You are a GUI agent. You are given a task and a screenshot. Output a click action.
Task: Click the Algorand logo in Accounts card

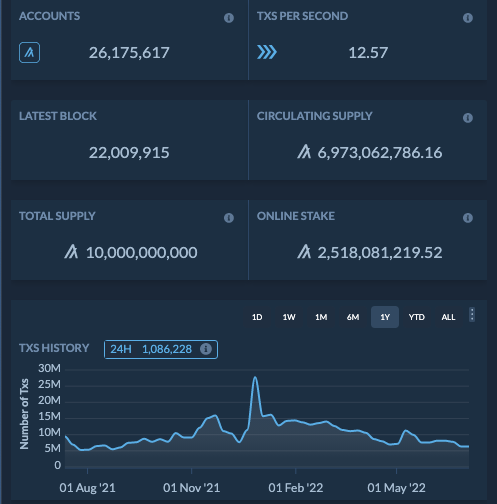click(x=29, y=52)
